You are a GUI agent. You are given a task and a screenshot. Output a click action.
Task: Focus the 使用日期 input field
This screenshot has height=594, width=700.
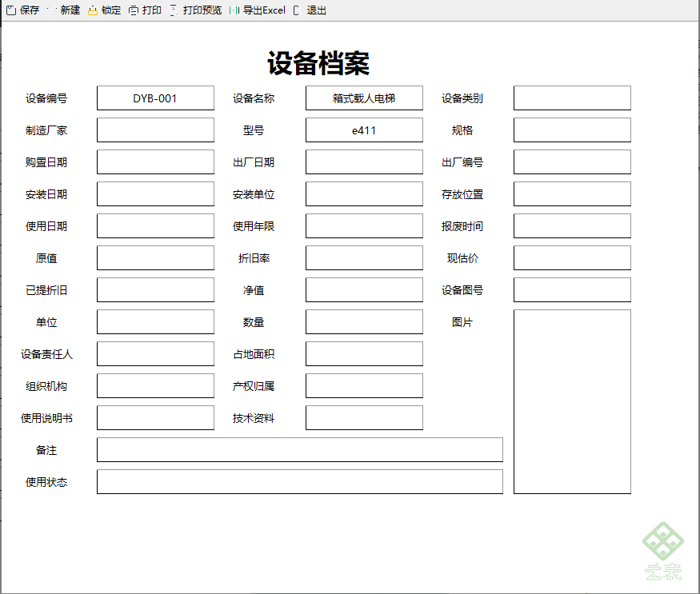tap(155, 225)
